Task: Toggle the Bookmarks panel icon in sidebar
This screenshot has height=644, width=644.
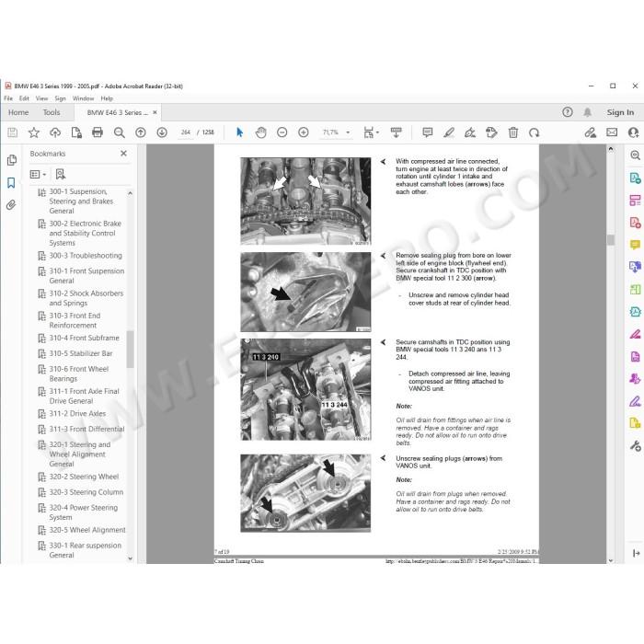Action: tap(11, 183)
